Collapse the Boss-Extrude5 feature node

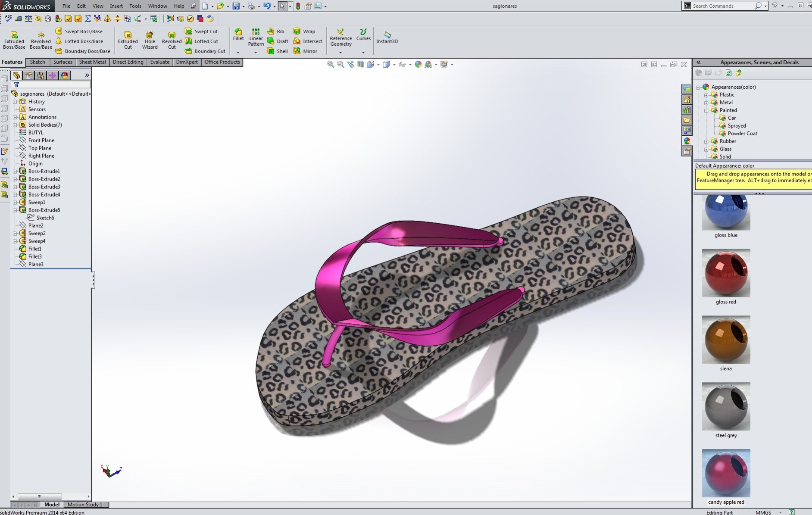coord(15,210)
